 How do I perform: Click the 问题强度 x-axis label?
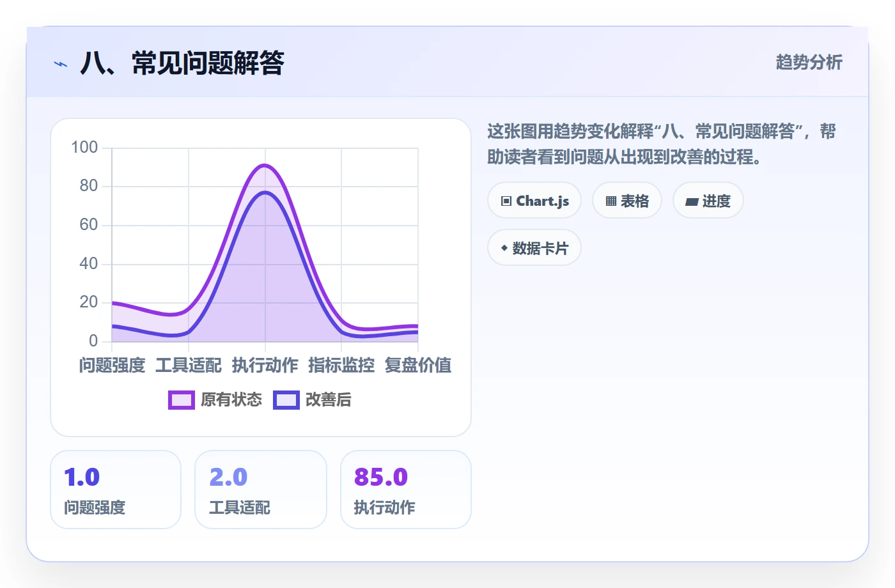coord(113,366)
